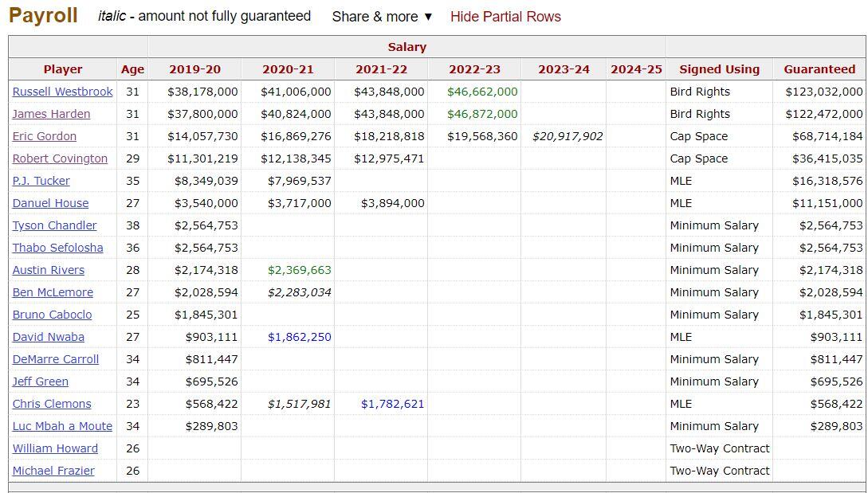Sort table by Player column header
This screenshot has height=493, width=868.
(x=63, y=69)
